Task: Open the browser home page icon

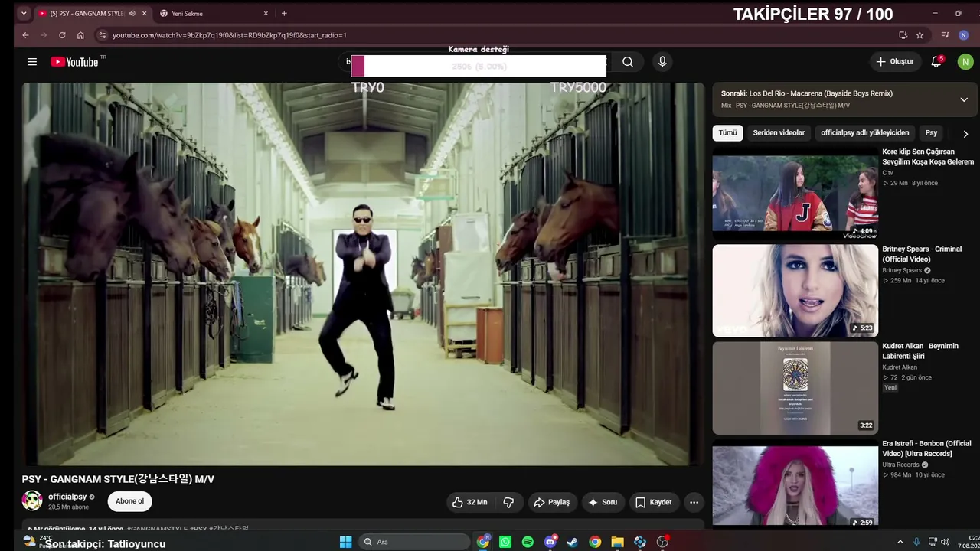Action: pyautogui.click(x=80, y=35)
